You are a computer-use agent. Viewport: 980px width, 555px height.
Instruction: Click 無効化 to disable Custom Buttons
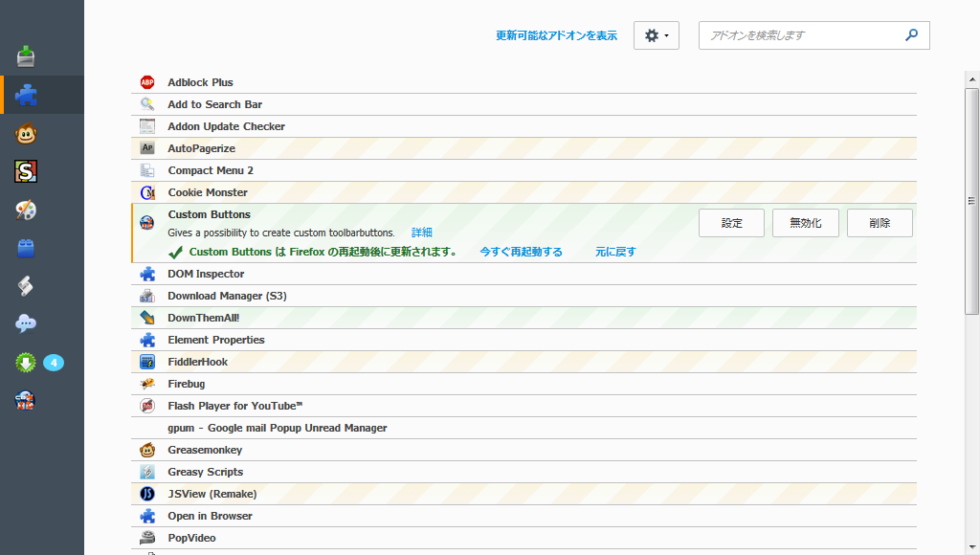click(x=806, y=223)
